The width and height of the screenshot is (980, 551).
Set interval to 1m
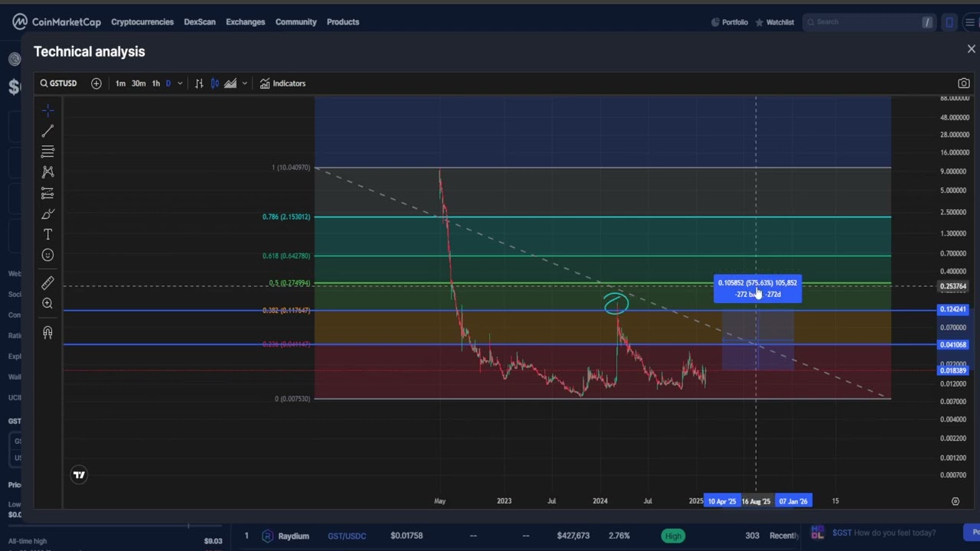click(x=120, y=83)
